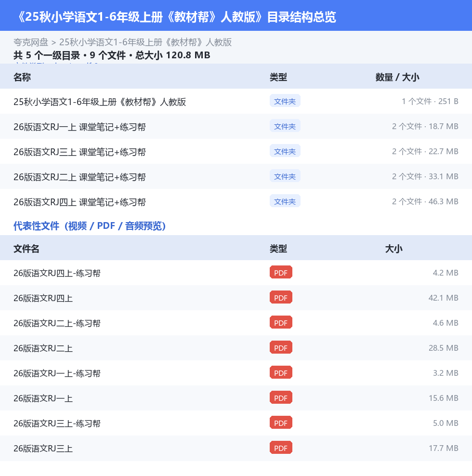Click the 大小 column header in files table
Image resolution: width=472 pixels, height=476 pixels.
(x=393, y=249)
